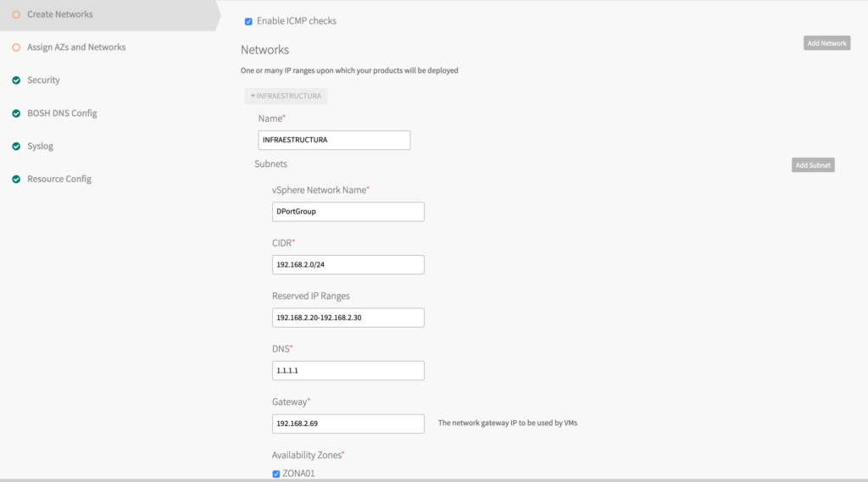Image resolution: width=868 pixels, height=482 pixels.
Task: Click the network Name input field
Action: [334, 140]
